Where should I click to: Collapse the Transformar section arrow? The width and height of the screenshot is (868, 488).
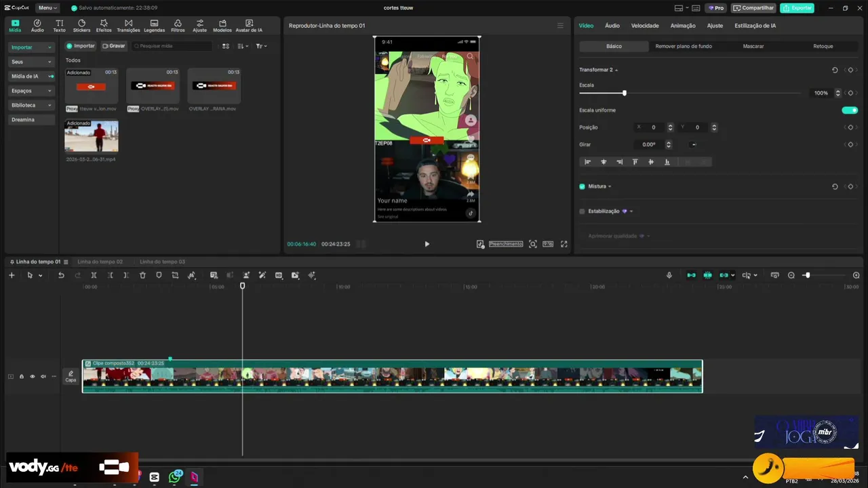click(616, 70)
